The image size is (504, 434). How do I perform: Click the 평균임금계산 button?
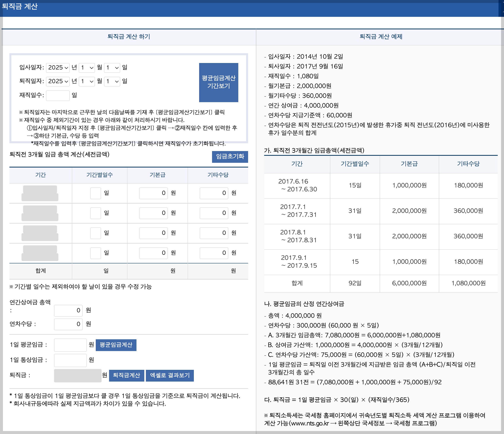click(116, 345)
